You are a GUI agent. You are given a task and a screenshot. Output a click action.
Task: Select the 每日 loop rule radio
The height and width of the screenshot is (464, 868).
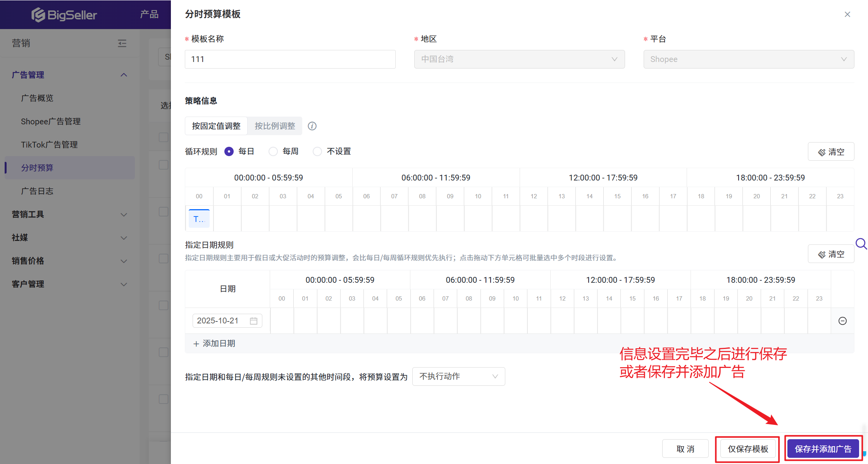[229, 151]
